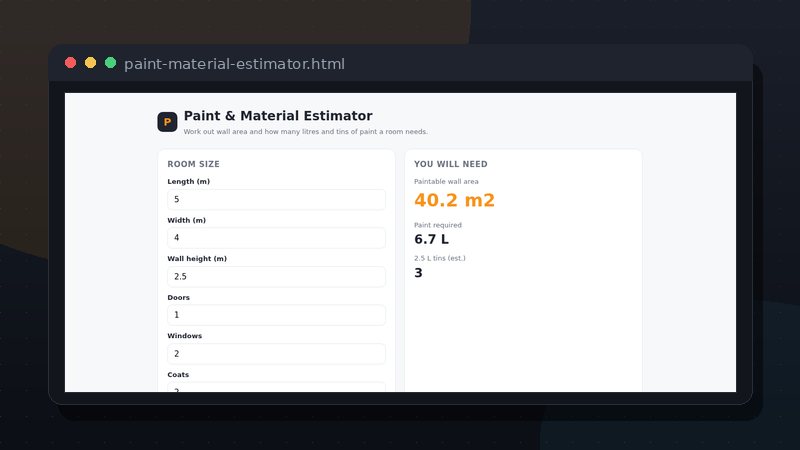Screen dimensions: 800x450
Task: Click the paint-material-estimator.html window title
Action: point(234,64)
